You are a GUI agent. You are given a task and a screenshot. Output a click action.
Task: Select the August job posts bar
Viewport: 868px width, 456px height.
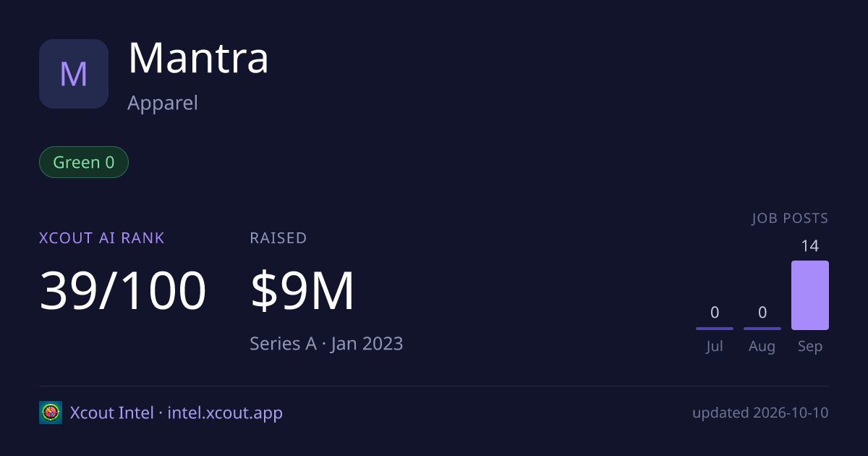click(x=762, y=329)
